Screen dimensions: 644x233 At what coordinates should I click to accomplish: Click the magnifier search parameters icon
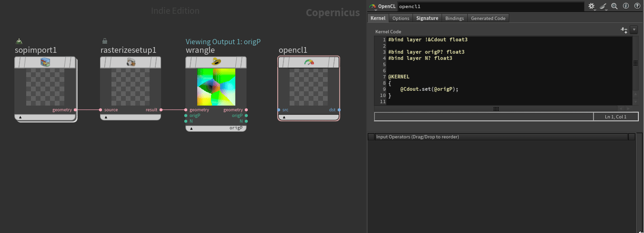(x=614, y=6)
